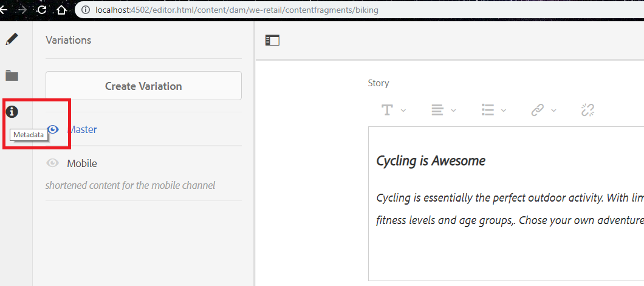The image size is (644, 286).
Task: Select the pencil edit icon in sidebar
Action: pos(12,39)
